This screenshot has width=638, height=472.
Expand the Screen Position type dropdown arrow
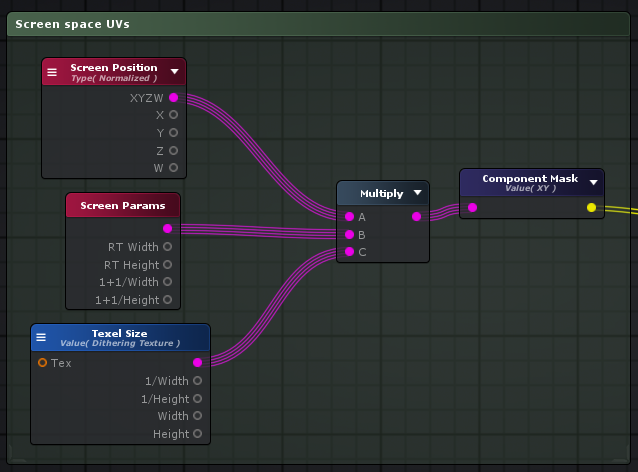tap(175, 72)
